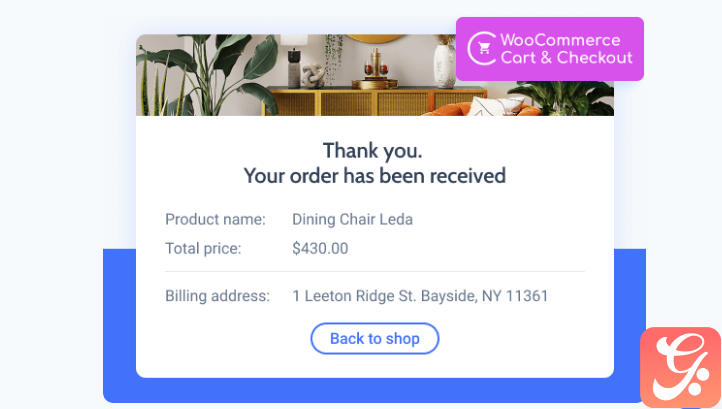Click the Total price label
Viewport: 722px width, 409px height.
tap(203, 249)
